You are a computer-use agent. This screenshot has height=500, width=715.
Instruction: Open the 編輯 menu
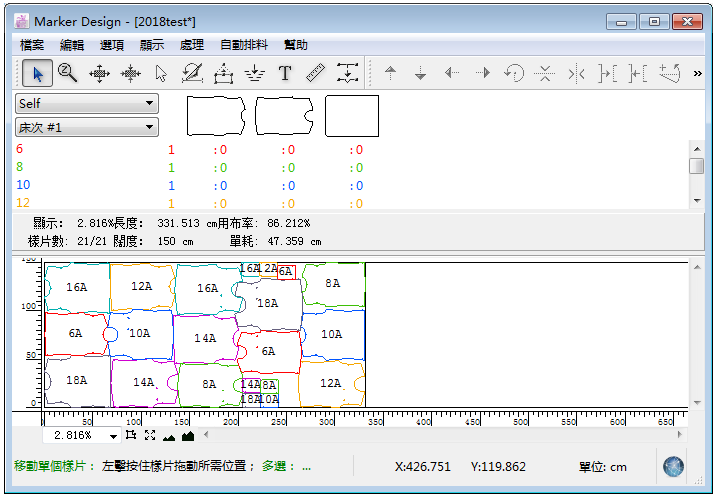72,45
